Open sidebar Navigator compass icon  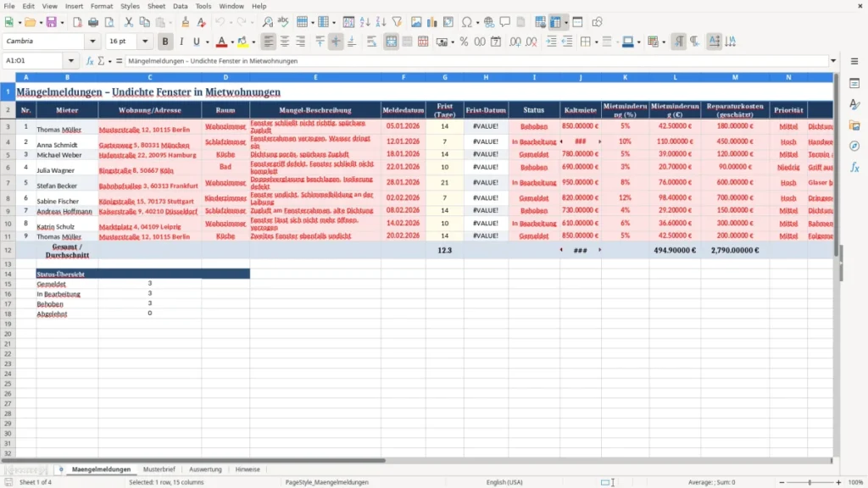pyautogui.click(x=854, y=146)
